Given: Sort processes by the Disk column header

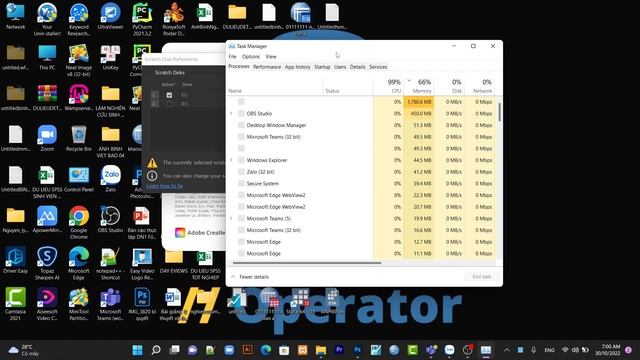Looking at the screenshot, I should click(449, 86).
